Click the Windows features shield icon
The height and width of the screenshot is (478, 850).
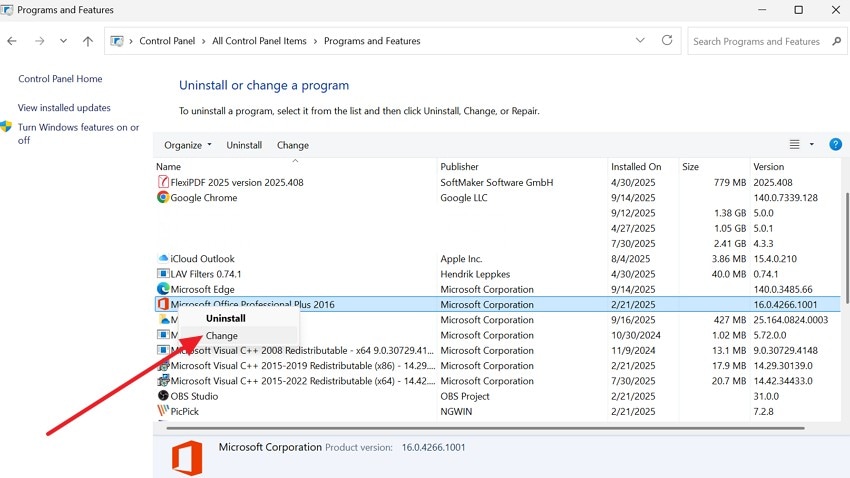coord(7,127)
